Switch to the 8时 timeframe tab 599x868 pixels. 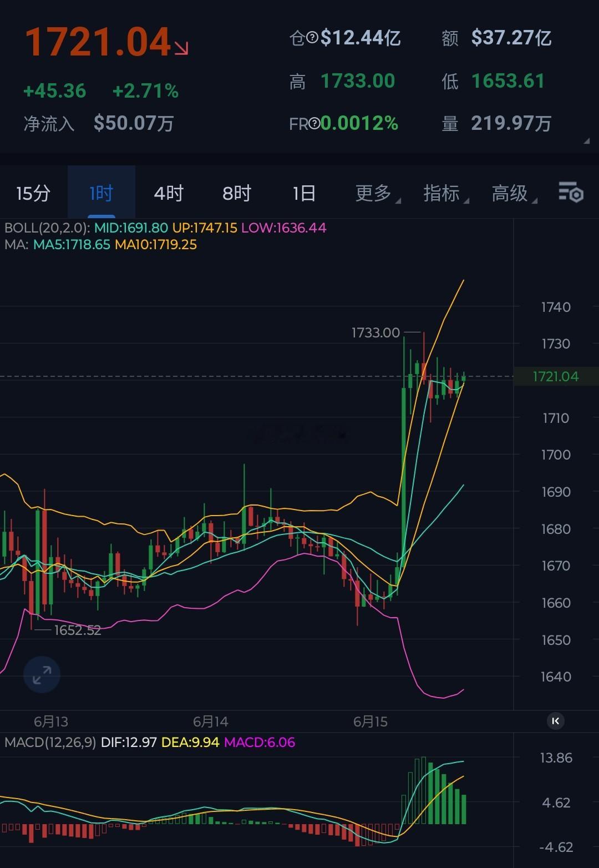click(x=237, y=193)
